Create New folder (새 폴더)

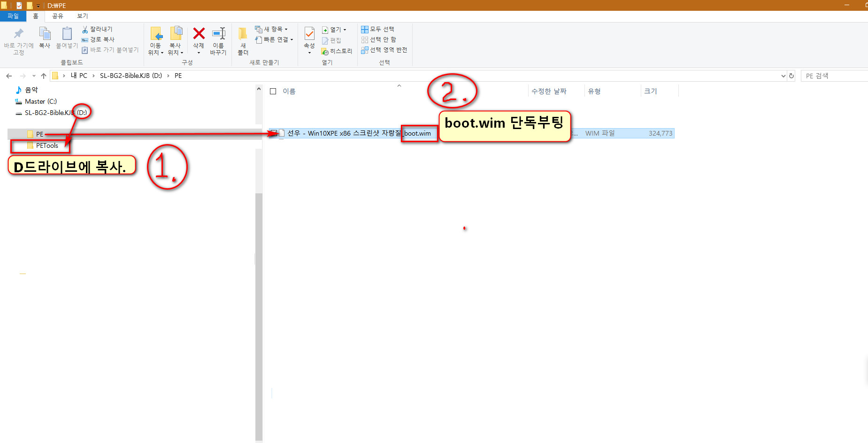243,41
